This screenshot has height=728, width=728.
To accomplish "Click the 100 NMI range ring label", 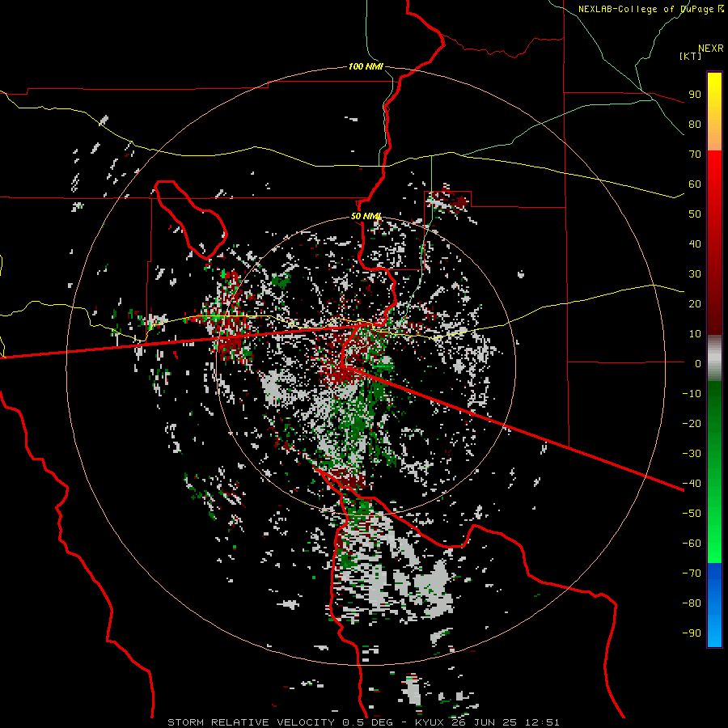I will [x=366, y=66].
